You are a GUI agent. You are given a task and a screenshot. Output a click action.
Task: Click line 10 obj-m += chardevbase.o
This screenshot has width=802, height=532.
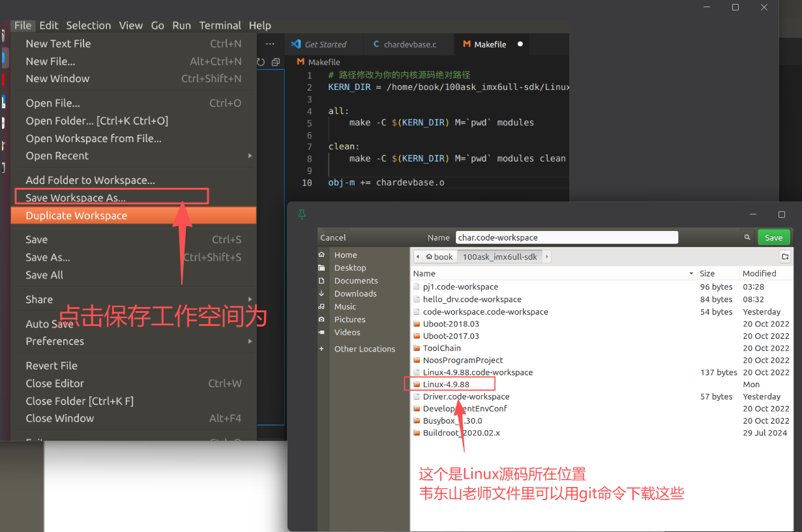click(x=386, y=183)
